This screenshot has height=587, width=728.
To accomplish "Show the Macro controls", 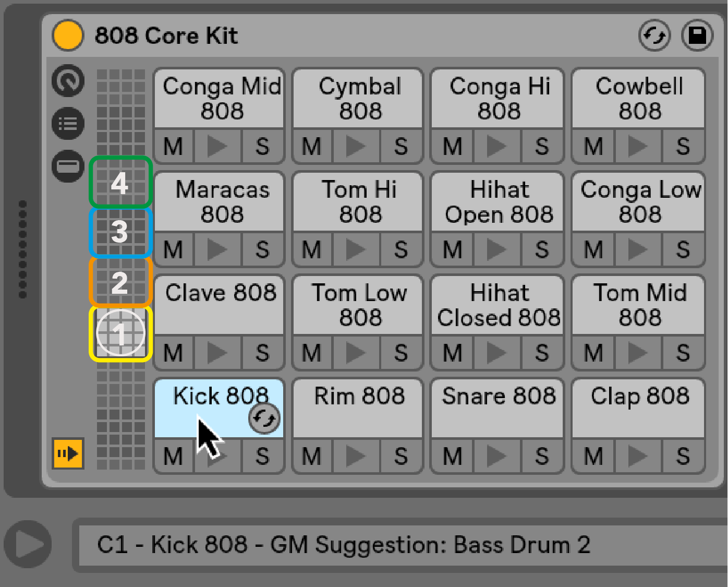I will 68,81.
